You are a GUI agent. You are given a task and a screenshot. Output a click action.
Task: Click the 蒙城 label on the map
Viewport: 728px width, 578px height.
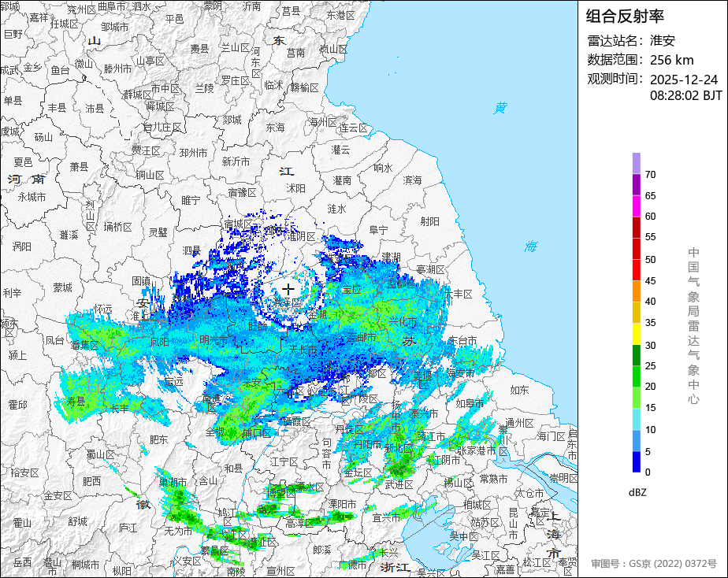[x=63, y=287]
